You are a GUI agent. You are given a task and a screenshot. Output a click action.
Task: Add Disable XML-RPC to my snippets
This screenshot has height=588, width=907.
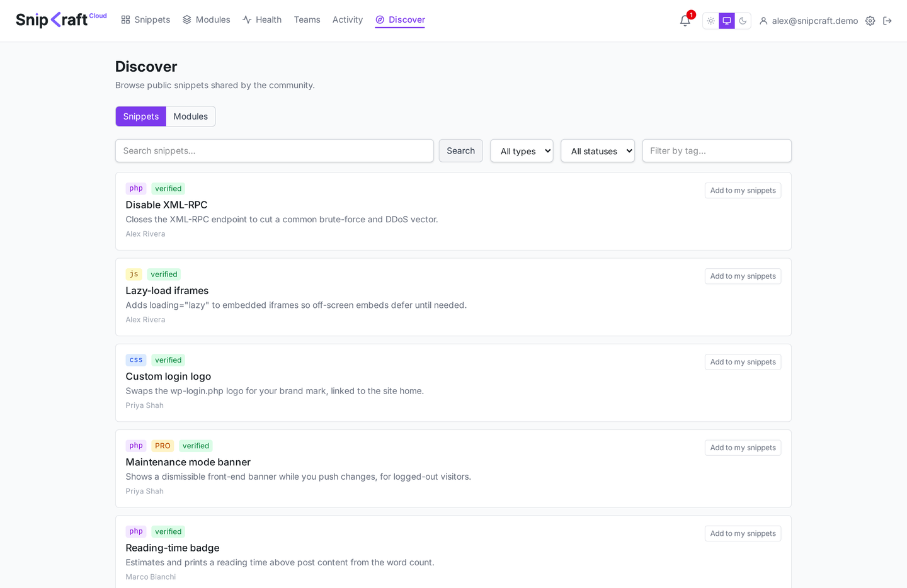[743, 191]
